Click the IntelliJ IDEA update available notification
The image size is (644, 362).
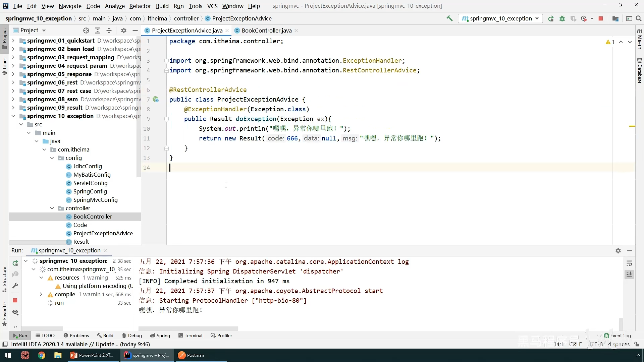point(80,344)
